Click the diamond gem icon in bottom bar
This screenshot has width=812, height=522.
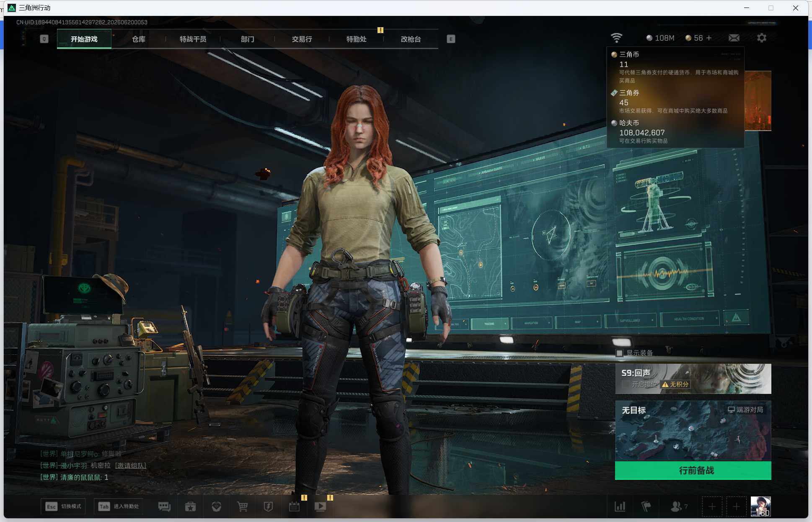click(216, 507)
